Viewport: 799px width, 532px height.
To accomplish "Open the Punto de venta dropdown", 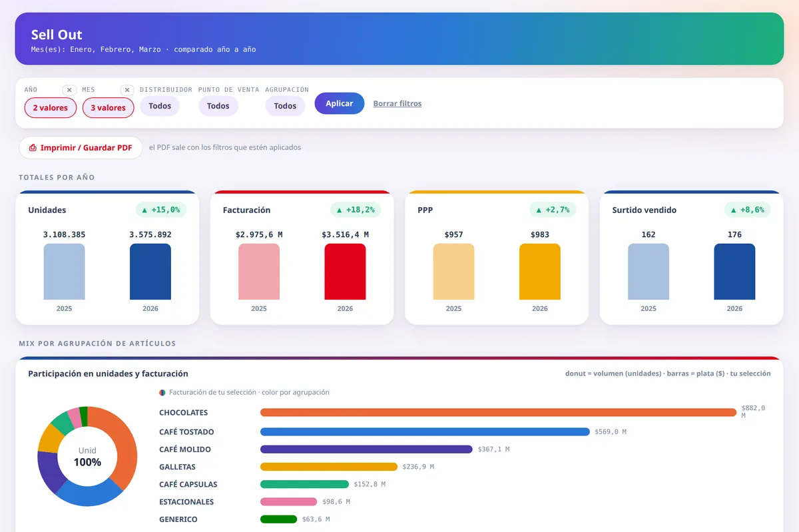I will click(218, 106).
